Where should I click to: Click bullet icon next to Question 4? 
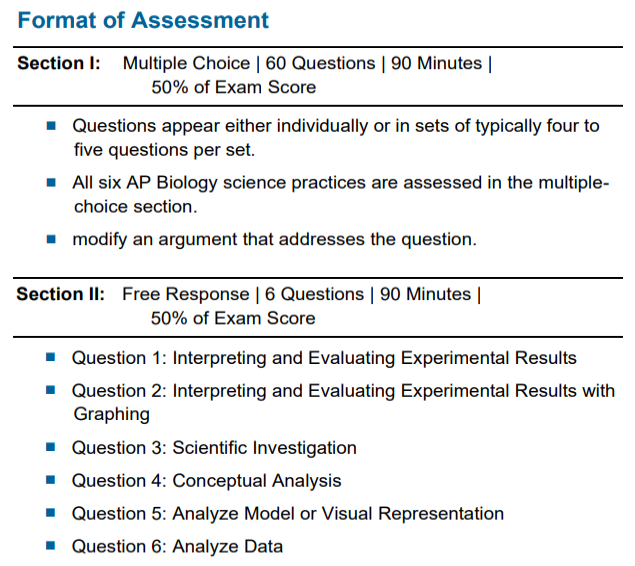pos(51,480)
